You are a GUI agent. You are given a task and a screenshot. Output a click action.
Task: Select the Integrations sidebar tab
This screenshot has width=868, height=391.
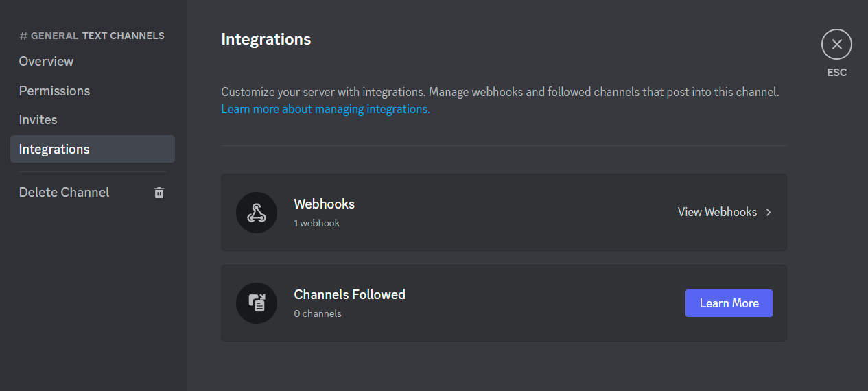54,150
